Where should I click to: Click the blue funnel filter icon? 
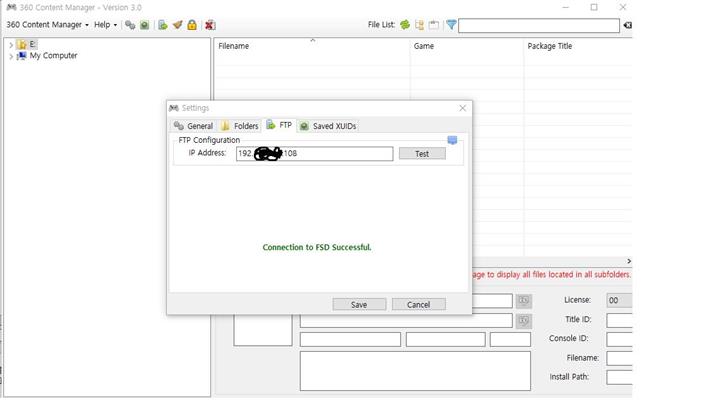point(451,25)
